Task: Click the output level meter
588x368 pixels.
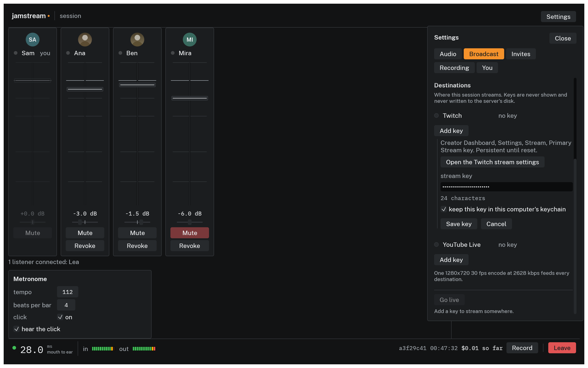Action: (x=144, y=348)
